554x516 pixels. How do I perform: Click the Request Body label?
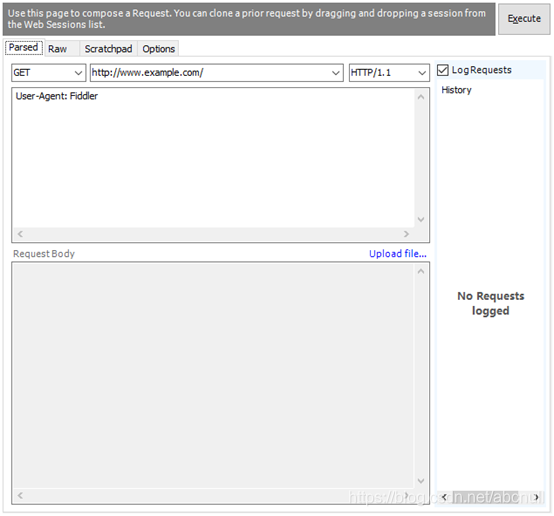[x=44, y=254]
